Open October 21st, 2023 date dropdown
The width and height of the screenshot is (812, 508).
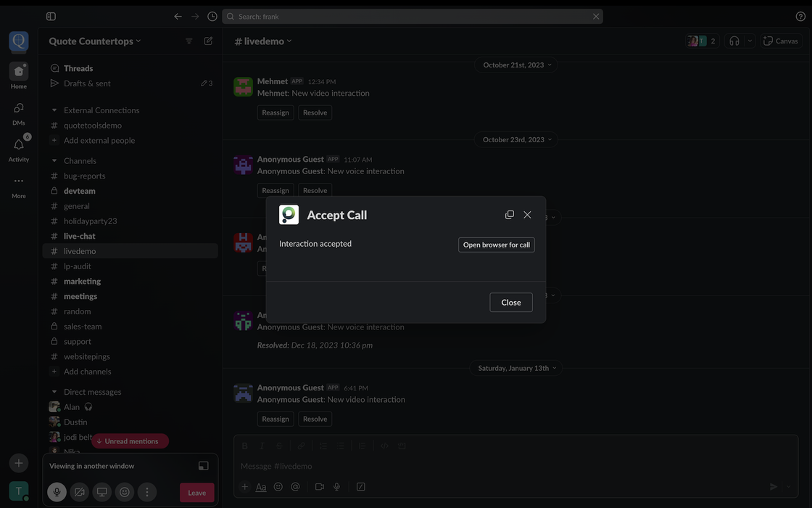click(517, 65)
